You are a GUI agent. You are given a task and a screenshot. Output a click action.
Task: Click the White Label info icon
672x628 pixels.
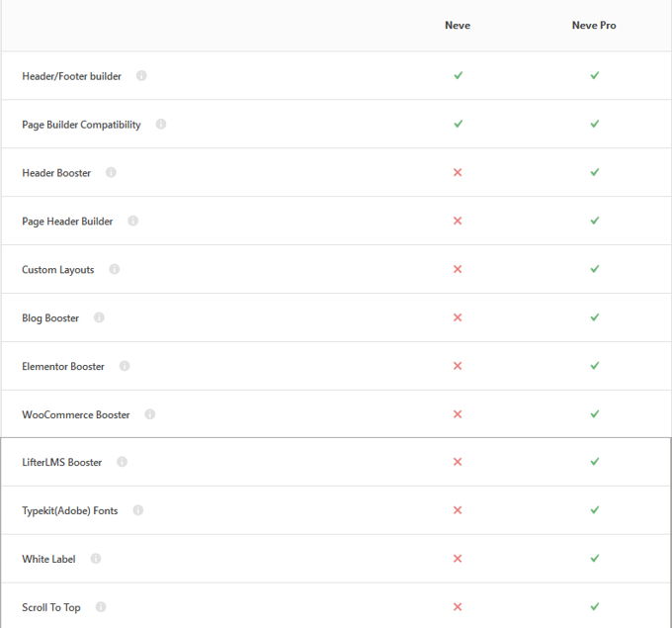pos(96,559)
